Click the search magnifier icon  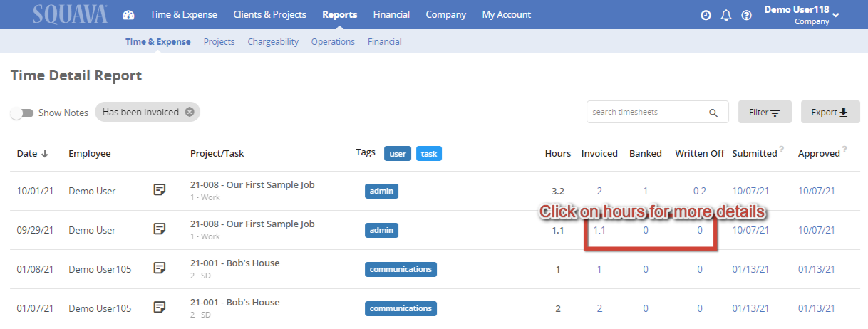713,113
